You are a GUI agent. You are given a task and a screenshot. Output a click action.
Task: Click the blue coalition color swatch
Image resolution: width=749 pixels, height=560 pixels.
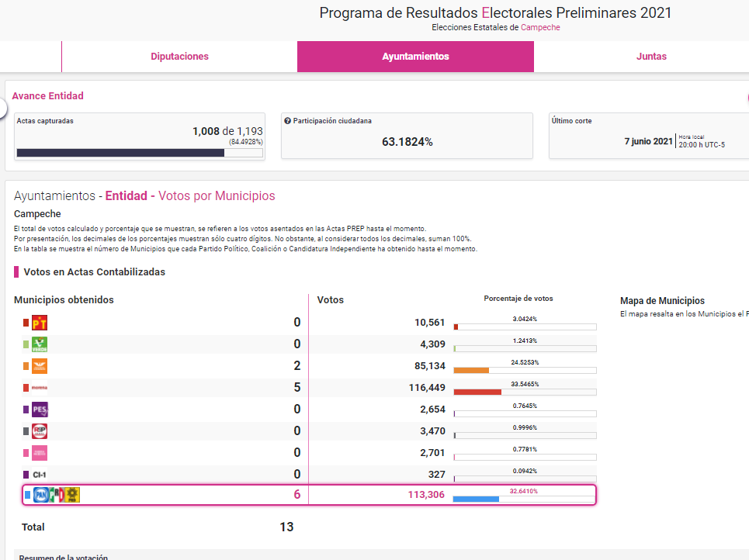[x=27, y=495]
